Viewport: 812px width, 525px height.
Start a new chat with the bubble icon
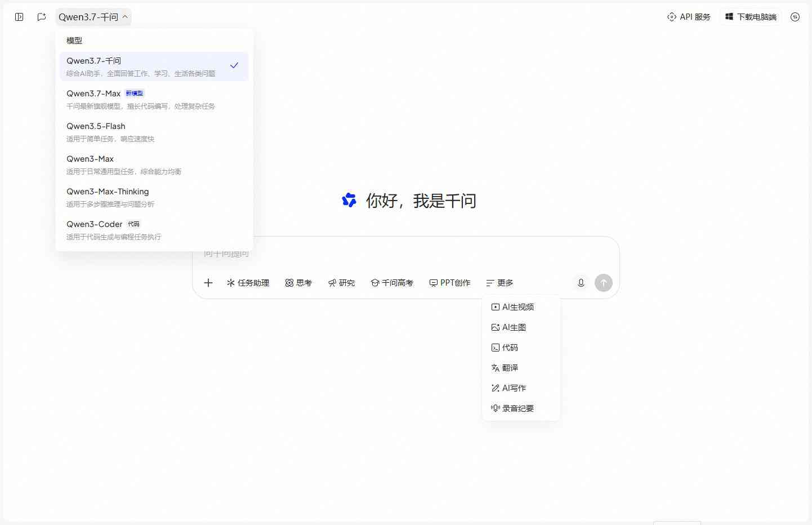[42, 17]
